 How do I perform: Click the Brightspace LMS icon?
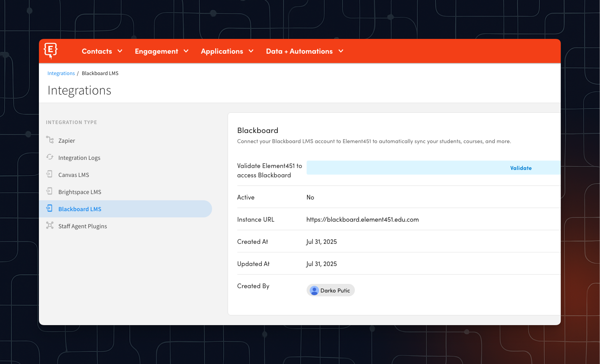click(x=49, y=191)
